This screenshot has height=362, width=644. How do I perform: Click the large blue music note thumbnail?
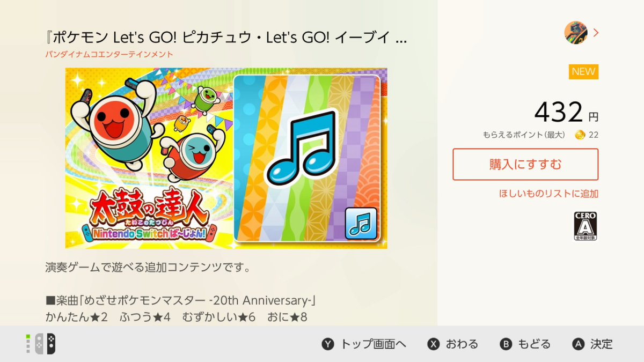pyautogui.click(x=307, y=158)
